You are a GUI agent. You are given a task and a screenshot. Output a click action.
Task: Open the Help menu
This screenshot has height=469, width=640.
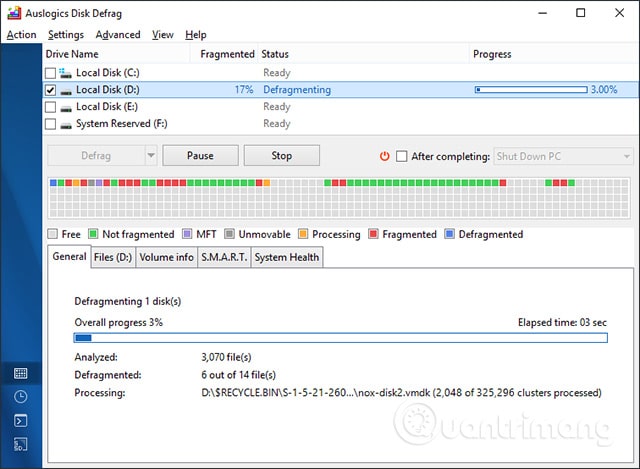point(196,35)
